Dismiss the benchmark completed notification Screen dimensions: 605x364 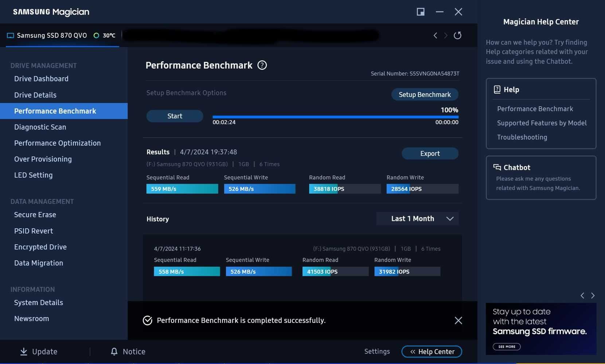coord(458,320)
